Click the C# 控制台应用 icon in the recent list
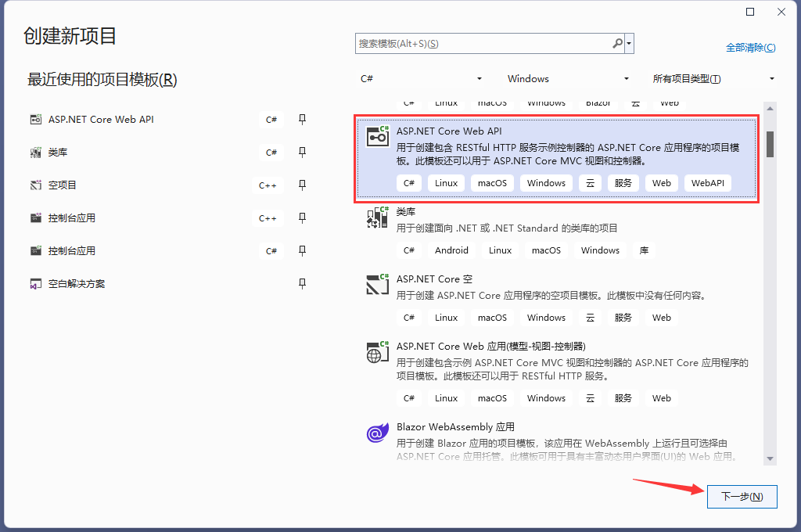Screen dimensions: 801x532 tap(36, 251)
